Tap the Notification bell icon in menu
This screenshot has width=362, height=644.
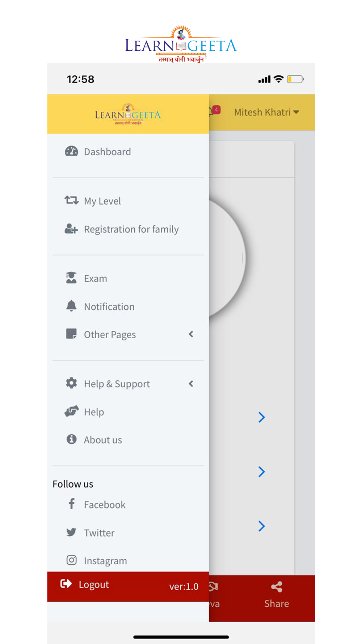(x=71, y=306)
